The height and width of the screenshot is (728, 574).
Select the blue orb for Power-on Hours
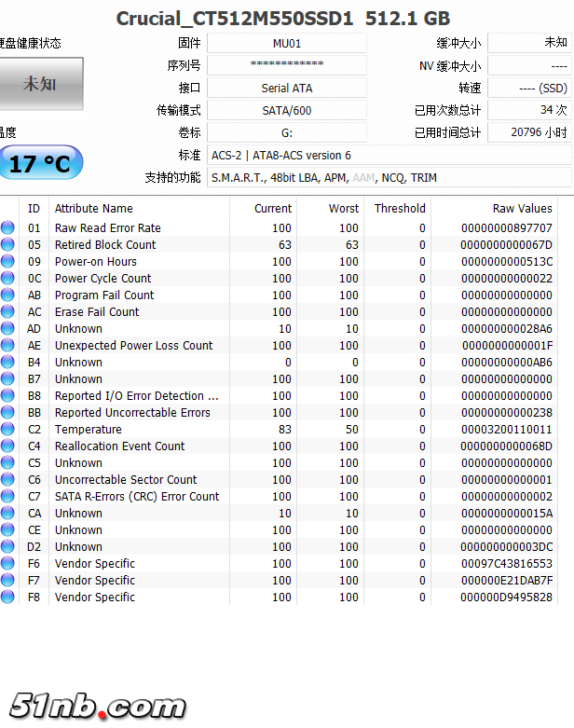8,262
